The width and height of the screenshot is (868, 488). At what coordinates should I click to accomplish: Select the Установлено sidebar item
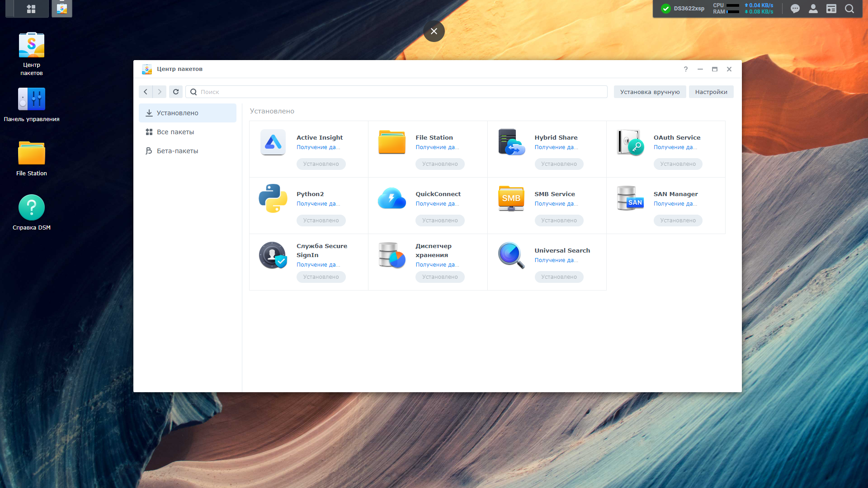188,113
